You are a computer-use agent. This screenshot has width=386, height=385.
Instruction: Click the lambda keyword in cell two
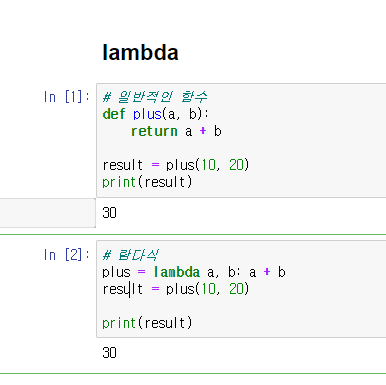pos(177,272)
